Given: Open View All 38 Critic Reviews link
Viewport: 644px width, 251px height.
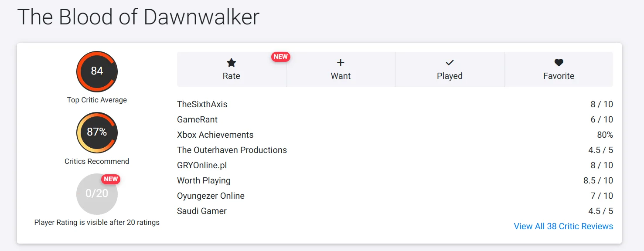Looking at the screenshot, I should 563,226.
